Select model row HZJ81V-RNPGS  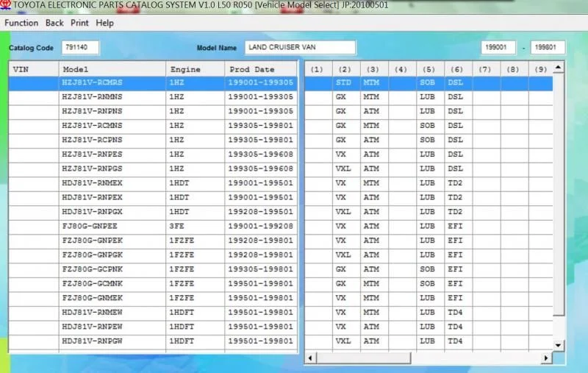(154, 169)
